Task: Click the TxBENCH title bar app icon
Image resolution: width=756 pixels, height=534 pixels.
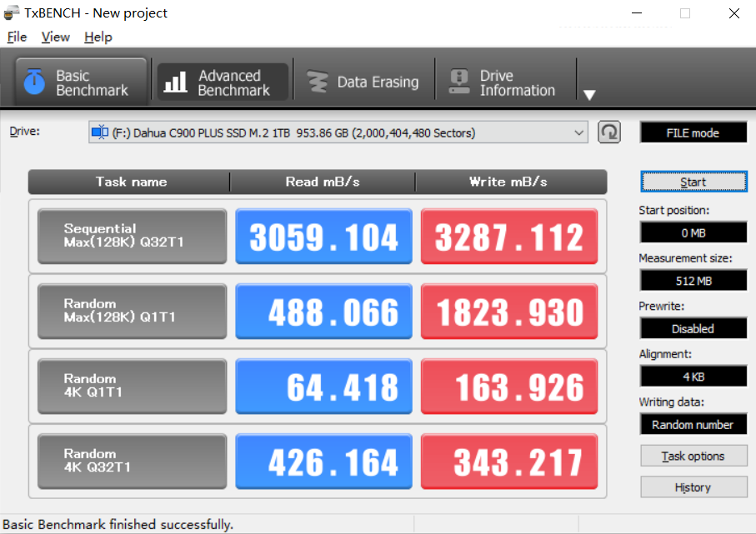Action: tap(12, 12)
